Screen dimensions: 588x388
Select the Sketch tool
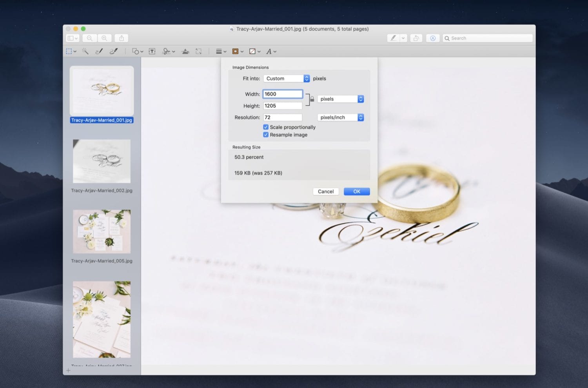point(99,51)
